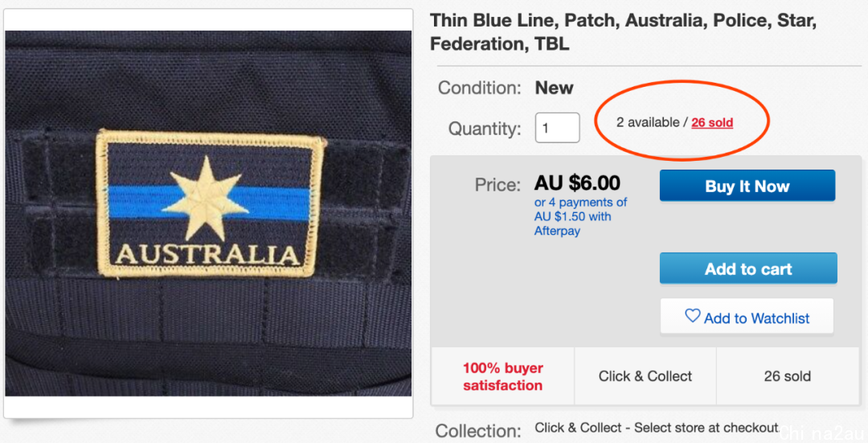Focus the Quantity input box
Image resolution: width=868 pixels, height=443 pixels.
(558, 128)
